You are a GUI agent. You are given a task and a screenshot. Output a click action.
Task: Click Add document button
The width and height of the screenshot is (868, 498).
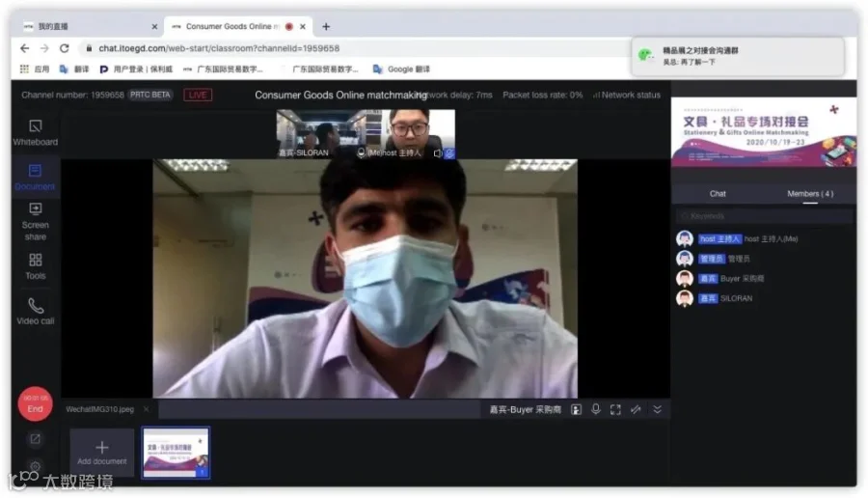[102, 453]
